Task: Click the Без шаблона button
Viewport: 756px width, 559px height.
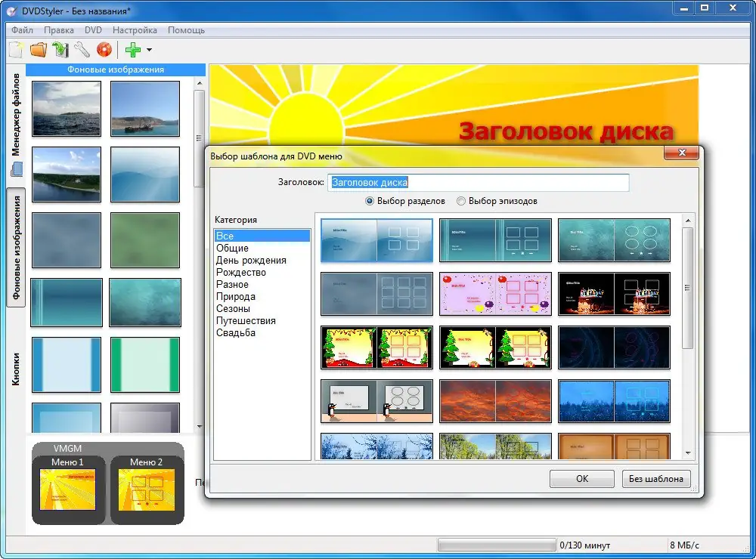Action: [x=655, y=478]
